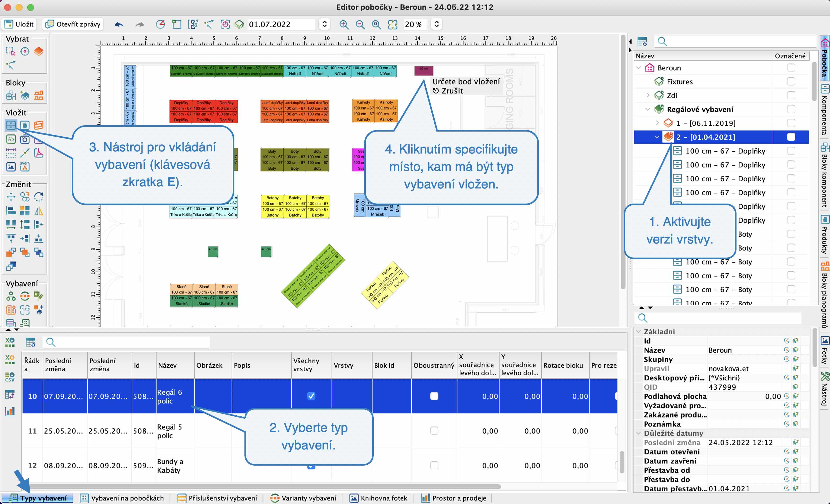Toggle Všechny vrstvy checkbox for Regál 6 polic
Viewport: 830px width, 504px height.
311,396
